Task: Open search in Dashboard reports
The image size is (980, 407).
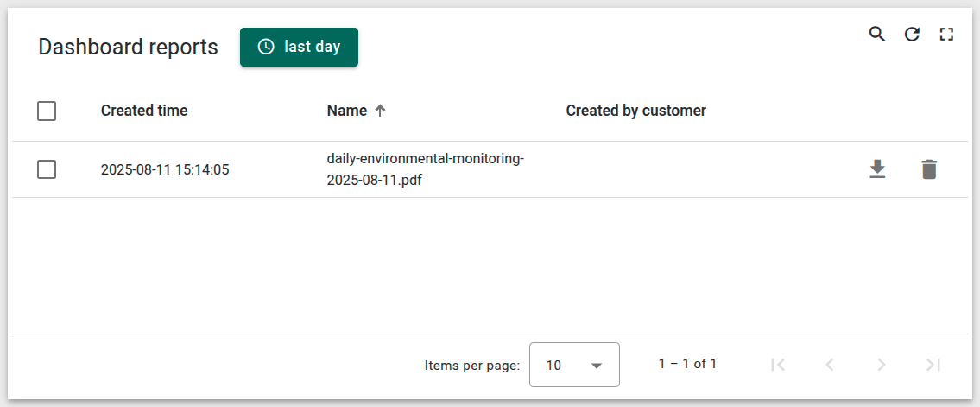Action: (x=876, y=35)
